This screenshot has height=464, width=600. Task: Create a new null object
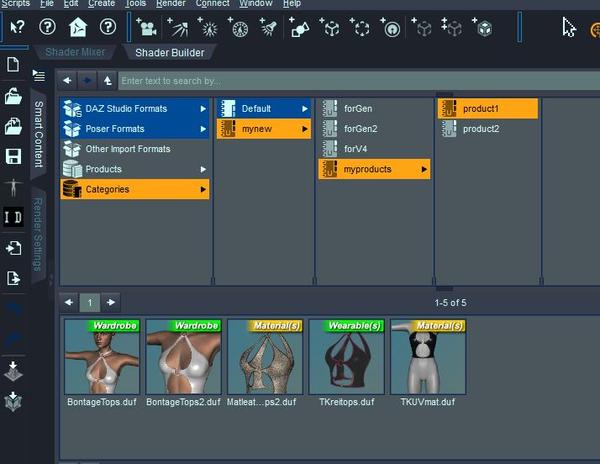(329, 27)
